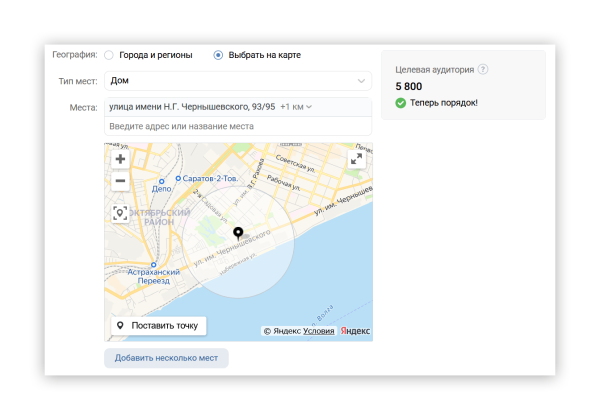This screenshot has height=420, width=600.
Task: Open the map in fullscreen mode
Action: pyautogui.click(x=356, y=159)
